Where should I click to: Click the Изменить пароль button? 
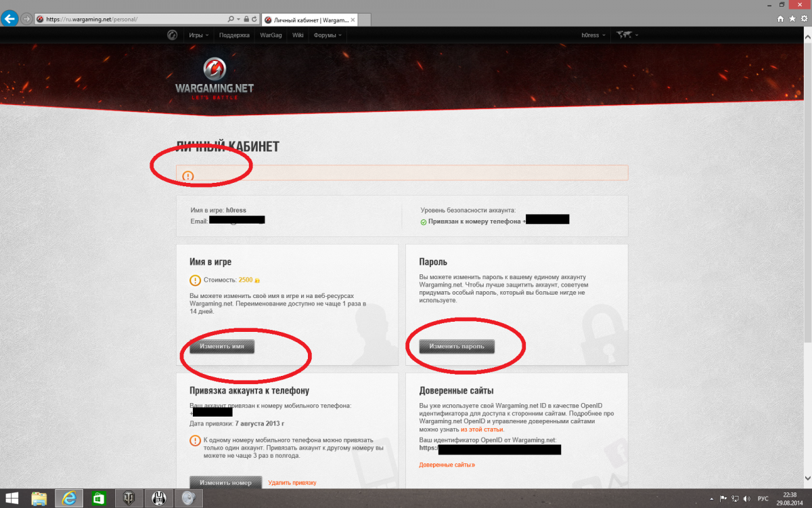(x=457, y=346)
